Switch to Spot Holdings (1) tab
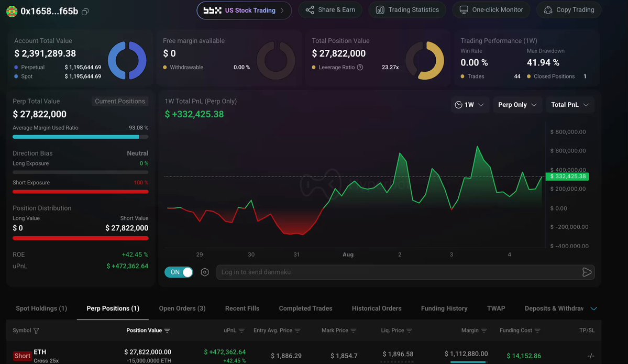This screenshot has height=364, width=628. (x=41, y=308)
